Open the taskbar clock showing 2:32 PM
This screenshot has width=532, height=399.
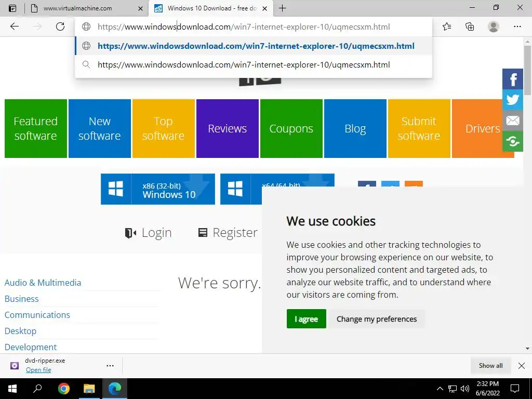(x=487, y=389)
